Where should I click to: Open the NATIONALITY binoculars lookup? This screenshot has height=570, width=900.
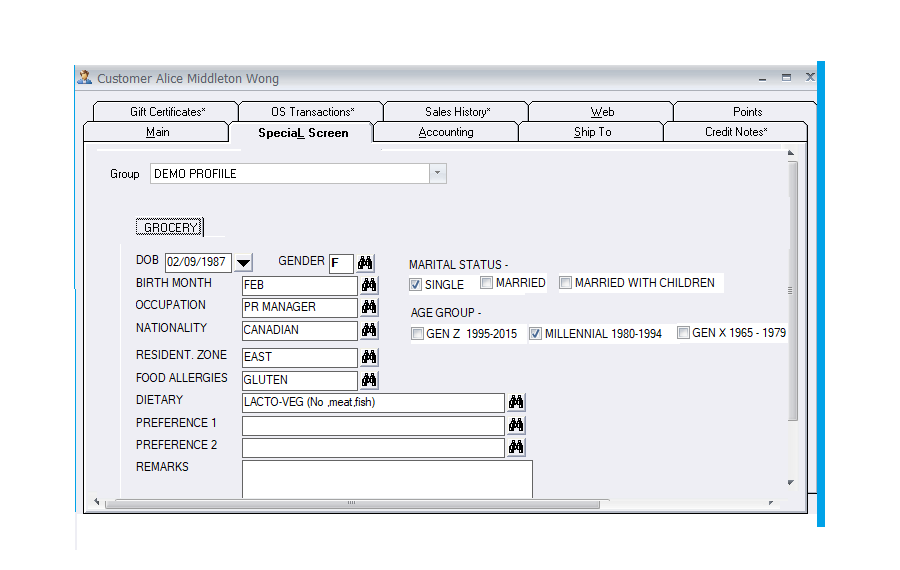369,330
